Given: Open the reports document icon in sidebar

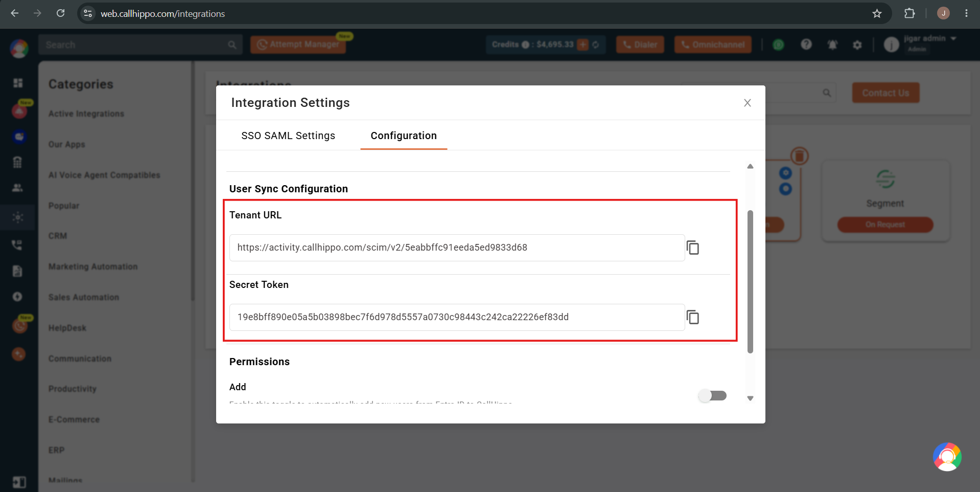Looking at the screenshot, I should point(17,271).
